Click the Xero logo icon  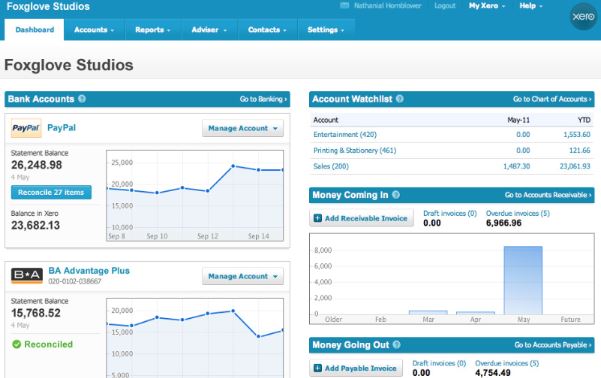(583, 16)
